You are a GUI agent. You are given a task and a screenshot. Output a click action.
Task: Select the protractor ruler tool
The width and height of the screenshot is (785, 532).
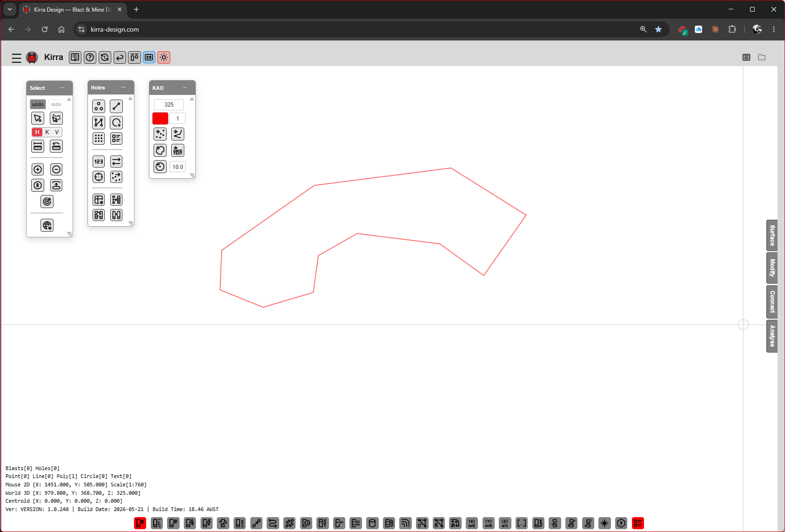(x=56, y=146)
